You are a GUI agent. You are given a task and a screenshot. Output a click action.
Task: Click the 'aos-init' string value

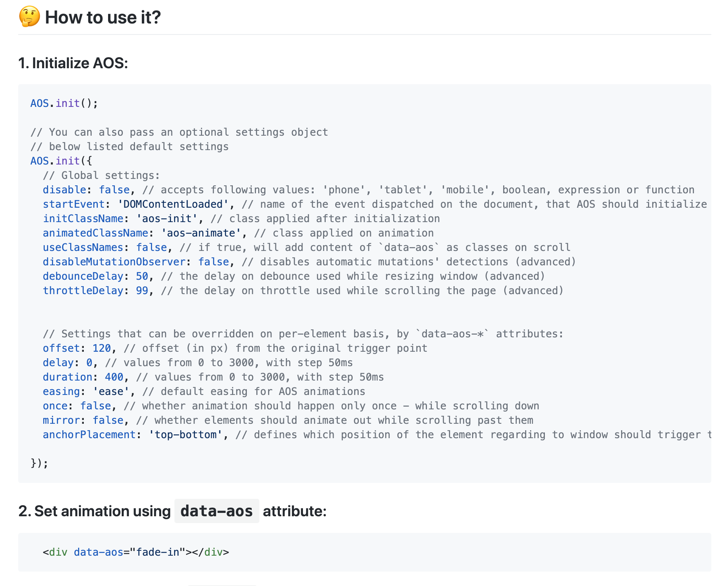click(167, 218)
